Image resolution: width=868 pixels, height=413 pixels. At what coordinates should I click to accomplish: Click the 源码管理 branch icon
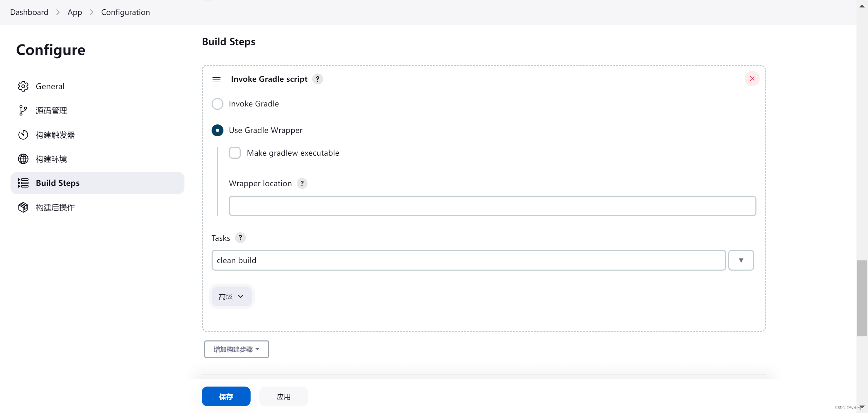pos(23,111)
